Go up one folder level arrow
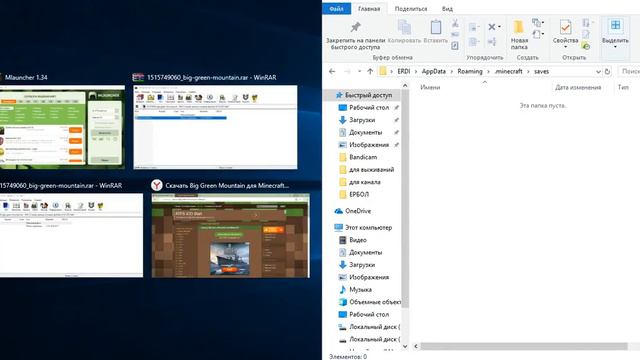The height and width of the screenshot is (360, 640). 370,71
